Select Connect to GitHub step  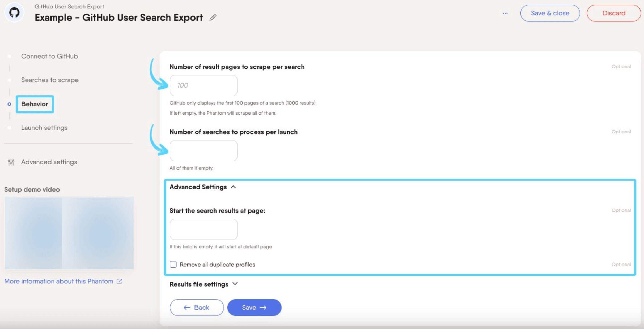(49, 56)
